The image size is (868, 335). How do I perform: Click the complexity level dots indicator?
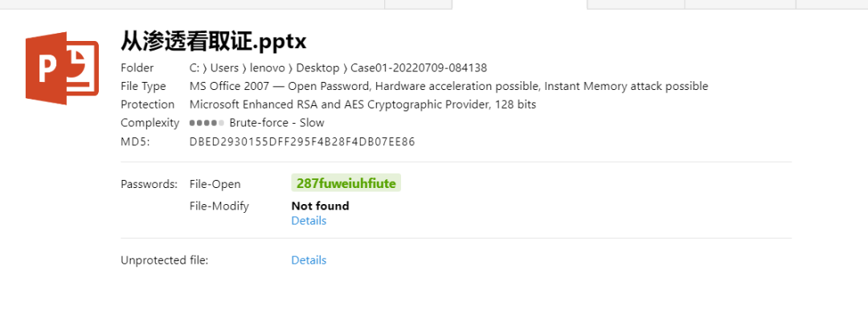(207, 123)
